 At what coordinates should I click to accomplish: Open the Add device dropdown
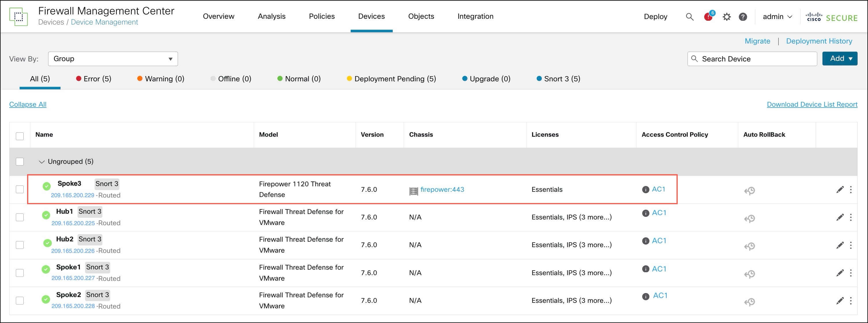coord(839,58)
